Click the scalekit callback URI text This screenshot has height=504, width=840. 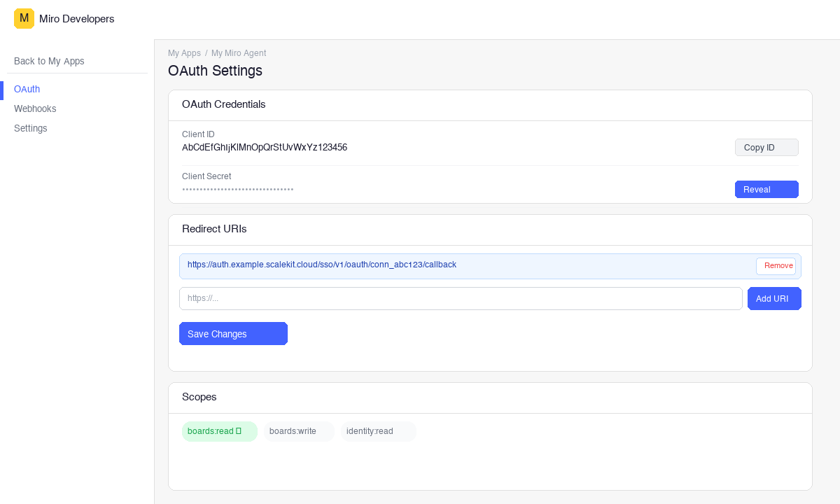click(322, 265)
